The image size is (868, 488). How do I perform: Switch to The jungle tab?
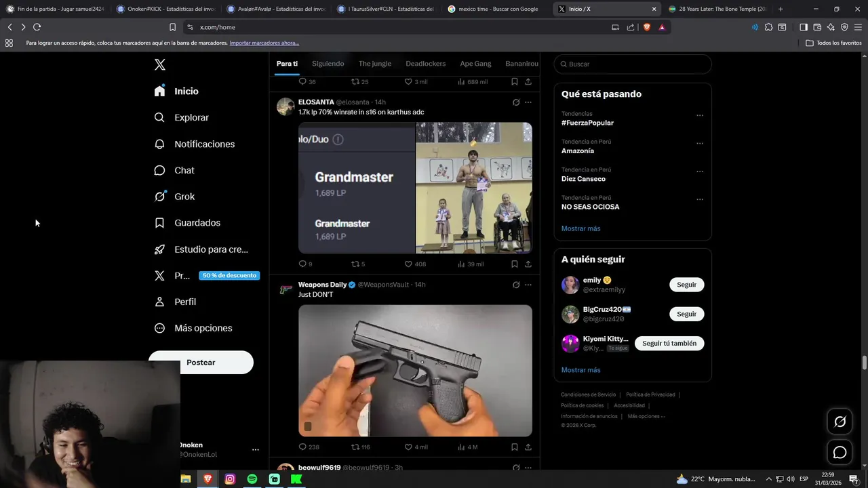click(375, 64)
